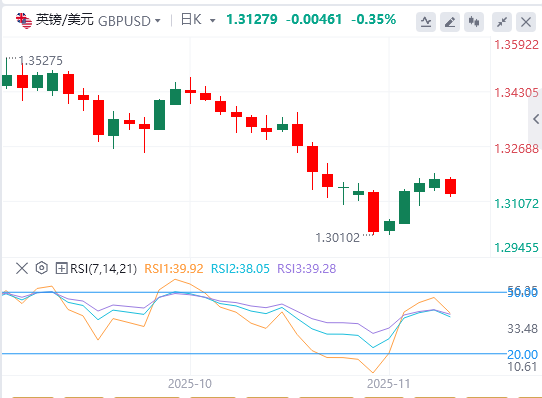Viewport: 542px width, 398px height.
Task: Expand the GBPUSD symbol dropdown
Action: pos(158,21)
